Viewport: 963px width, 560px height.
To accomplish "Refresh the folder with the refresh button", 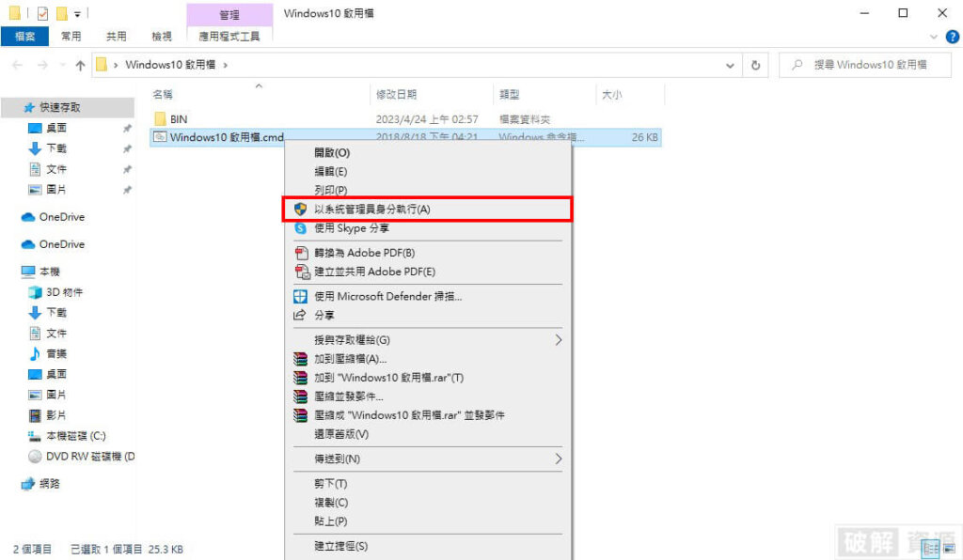I will tap(755, 65).
